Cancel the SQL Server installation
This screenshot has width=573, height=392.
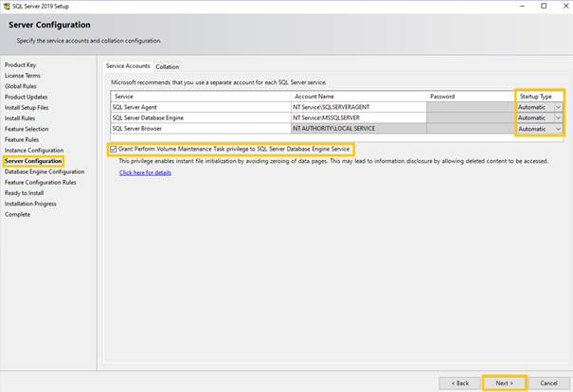point(548,383)
